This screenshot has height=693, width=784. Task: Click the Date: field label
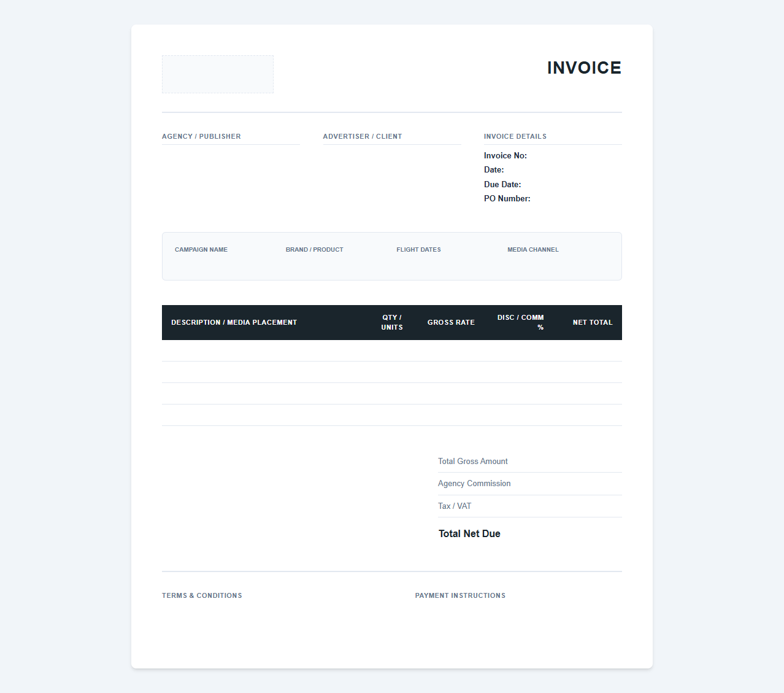coord(494,169)
